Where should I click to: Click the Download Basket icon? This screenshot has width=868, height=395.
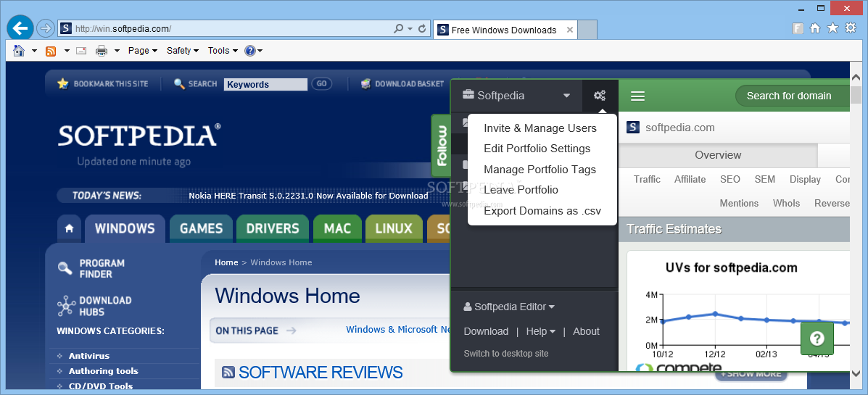[x=365, y=83]
